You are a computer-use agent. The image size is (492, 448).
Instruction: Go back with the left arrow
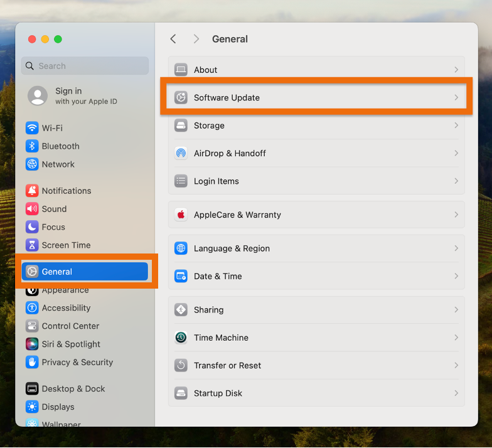[173, 39]
